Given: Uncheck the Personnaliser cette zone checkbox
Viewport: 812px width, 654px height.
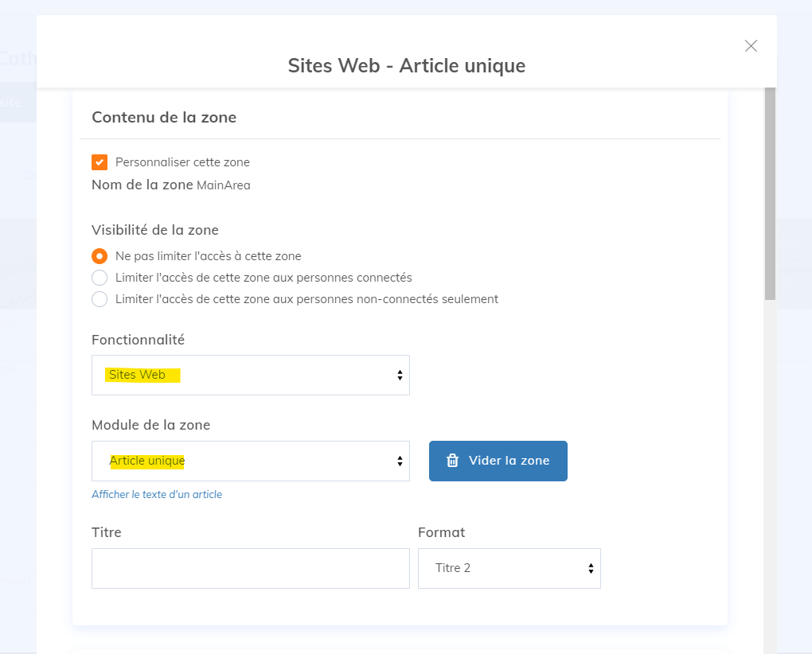Looking at the screenshot, I should (x=100, y=162).
